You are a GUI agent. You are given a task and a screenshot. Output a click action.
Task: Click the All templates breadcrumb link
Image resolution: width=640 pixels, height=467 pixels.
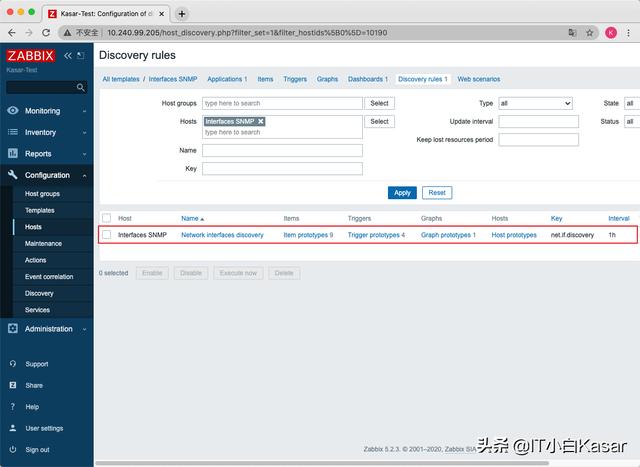click(x=121, y=79)
